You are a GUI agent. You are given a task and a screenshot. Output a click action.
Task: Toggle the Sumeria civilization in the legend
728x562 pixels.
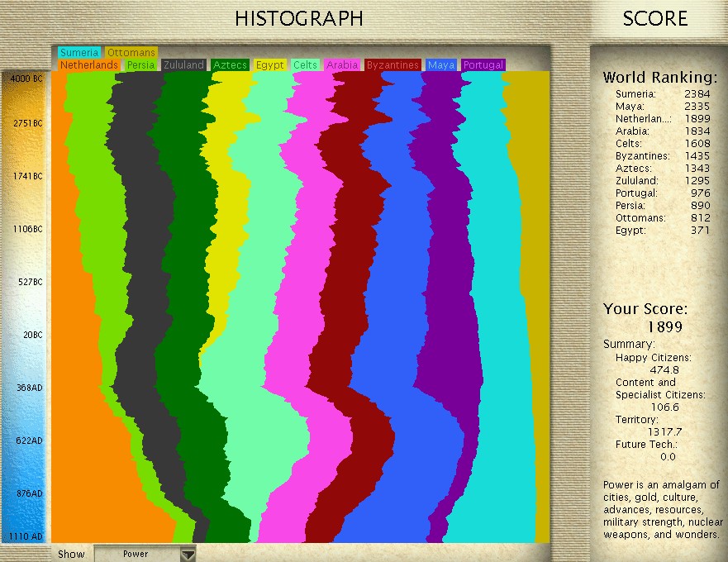79,51
